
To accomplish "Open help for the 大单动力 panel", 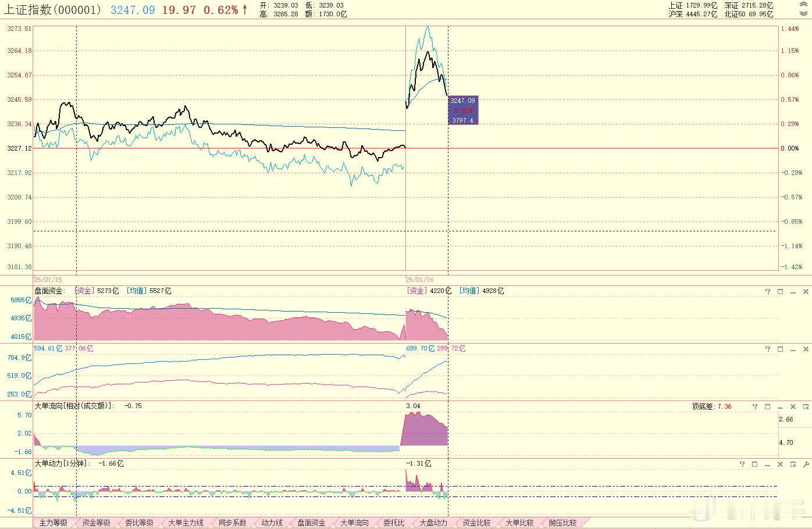I will click(742, 464).
